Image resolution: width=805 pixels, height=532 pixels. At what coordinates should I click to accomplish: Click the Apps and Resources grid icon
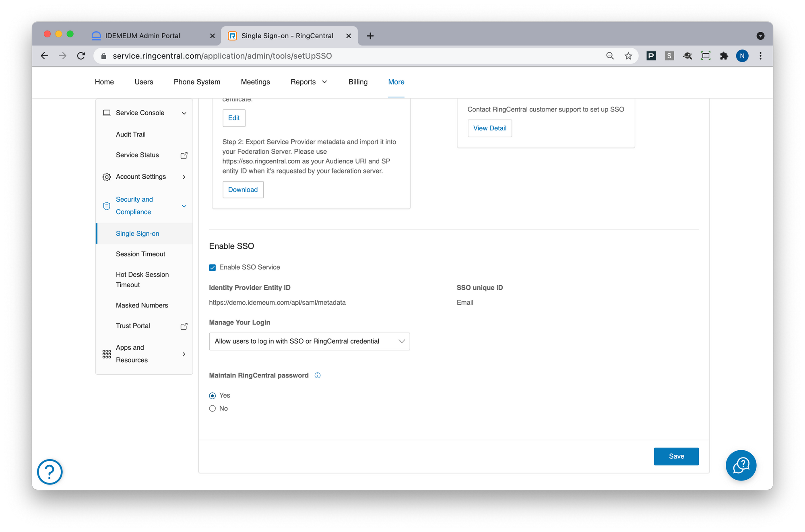tap(107, 354)
